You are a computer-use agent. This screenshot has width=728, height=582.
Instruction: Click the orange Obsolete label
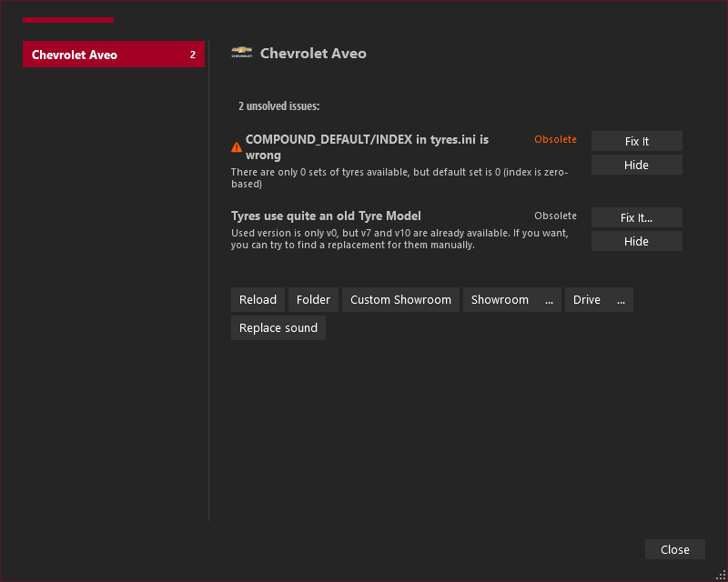coord(555,139)
